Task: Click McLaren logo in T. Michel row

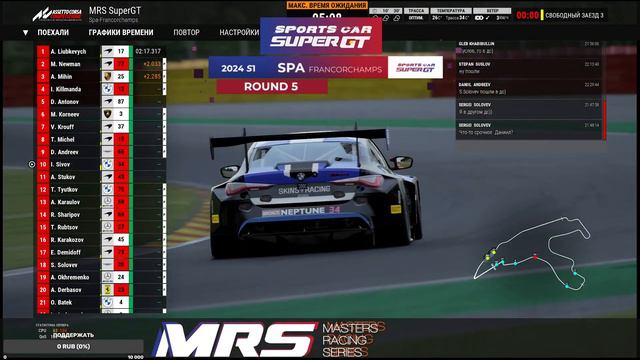Action: (107, 140)
